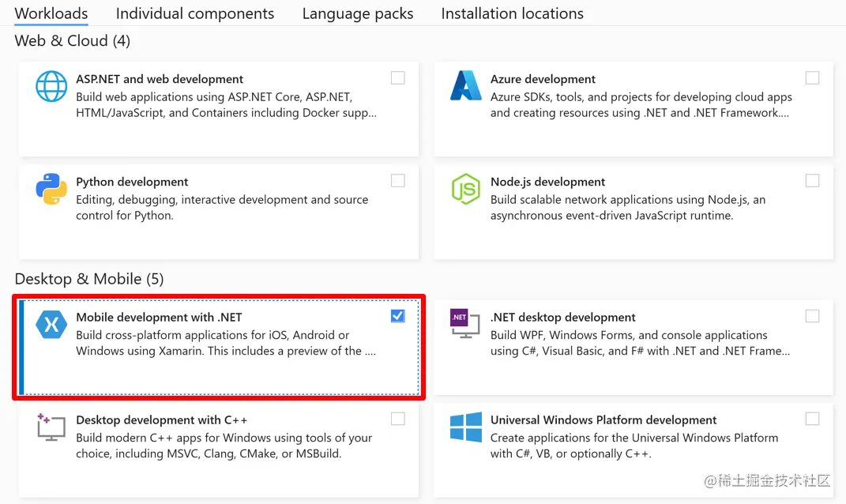Click the ASP.NET globe icon
The width and height of the screenshot is (846, 504).
click(x=51, y=87)
